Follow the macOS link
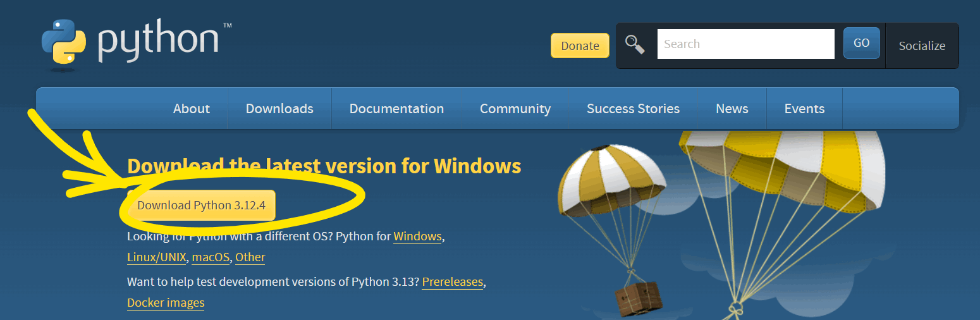 (211, 257)
